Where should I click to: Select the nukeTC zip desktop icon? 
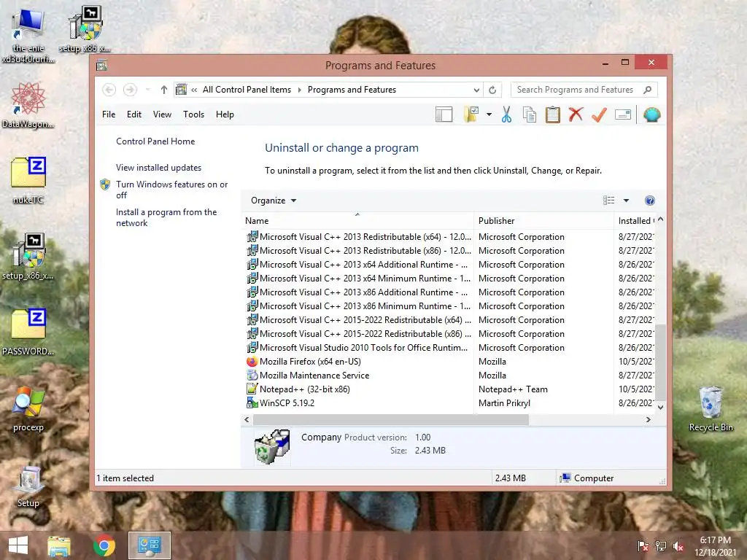28,181
